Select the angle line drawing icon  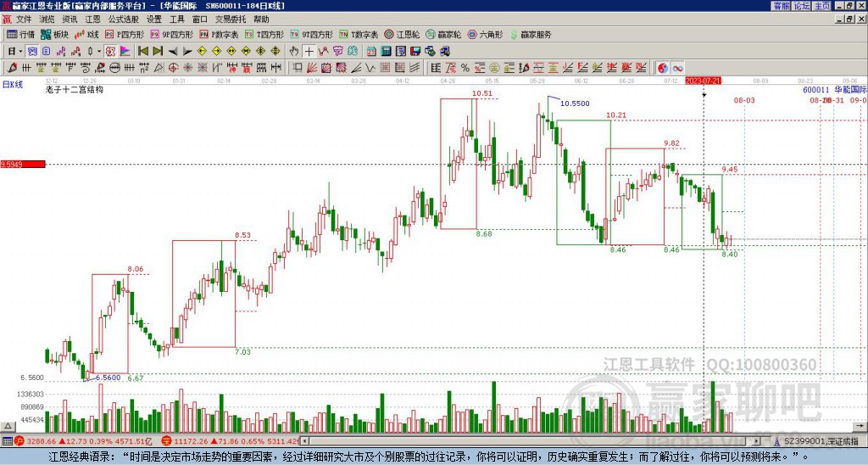356,68
